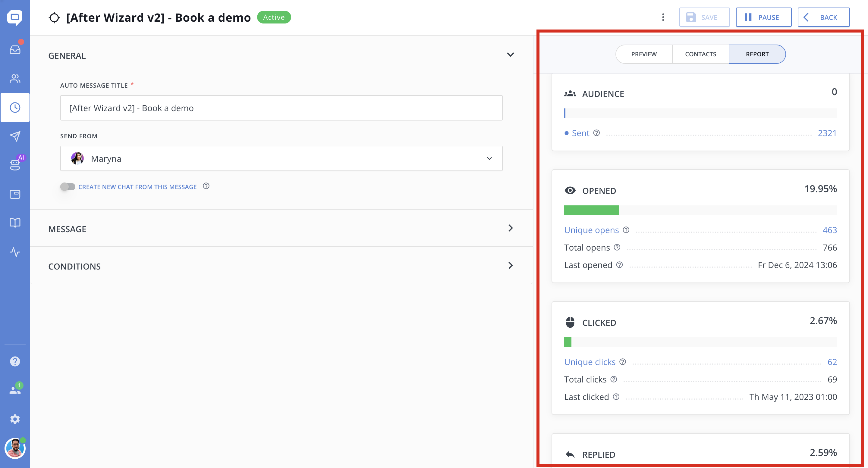This screenshot has height=468, width=868.
Task: Click the Save button
Action: [704, 17]
